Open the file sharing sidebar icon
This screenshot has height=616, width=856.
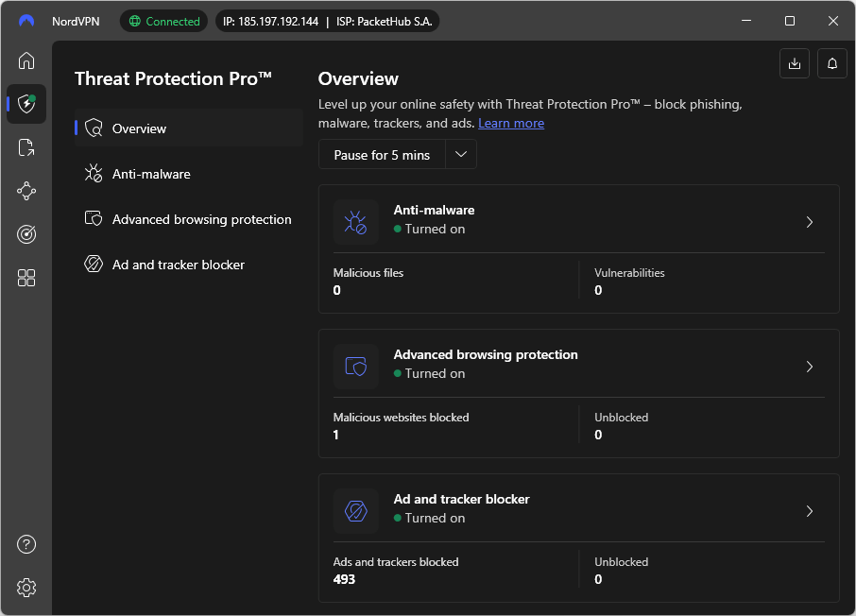(x=26, y=147)
